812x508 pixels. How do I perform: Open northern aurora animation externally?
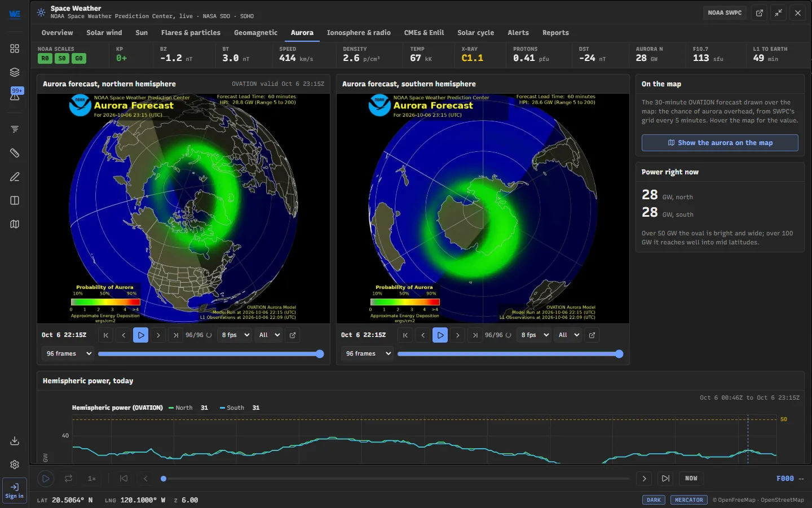(293, 335)
